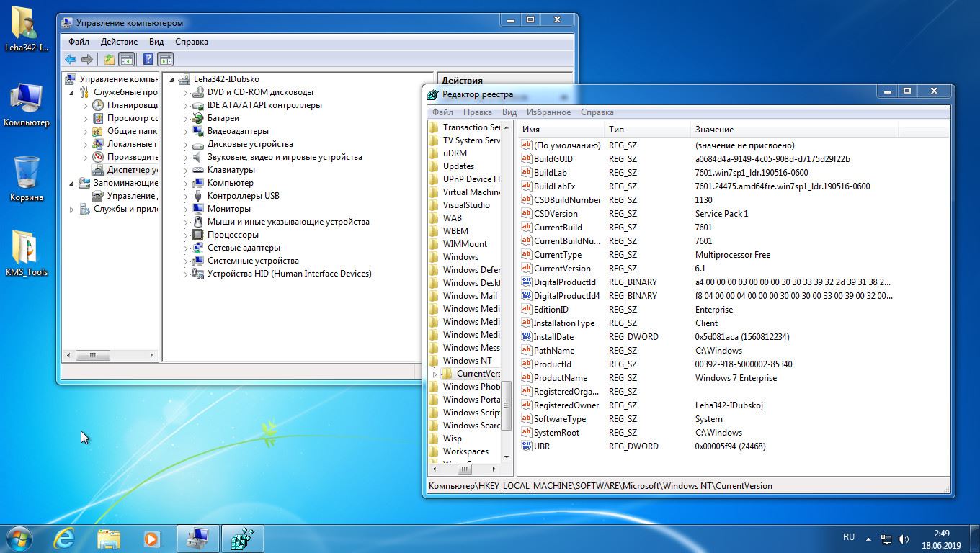Viewport: 980px width, 553px height.
Task: Open Windows Media Player from taskbar
Action: (152, 539)
